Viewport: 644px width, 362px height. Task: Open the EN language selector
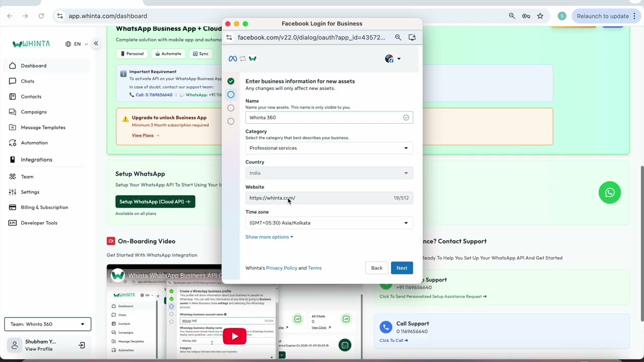[x=76, y=44]
